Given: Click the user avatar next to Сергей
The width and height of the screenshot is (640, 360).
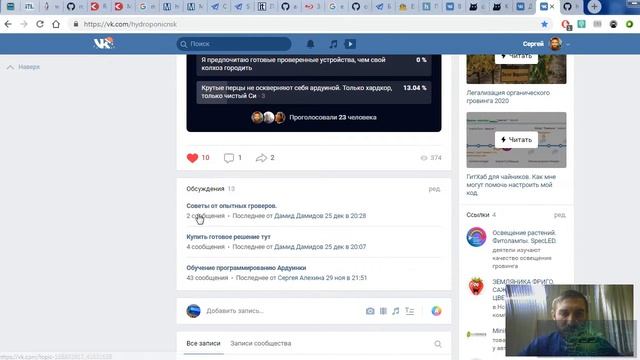Looking at the screenshot, I should (x=556, y=44).
